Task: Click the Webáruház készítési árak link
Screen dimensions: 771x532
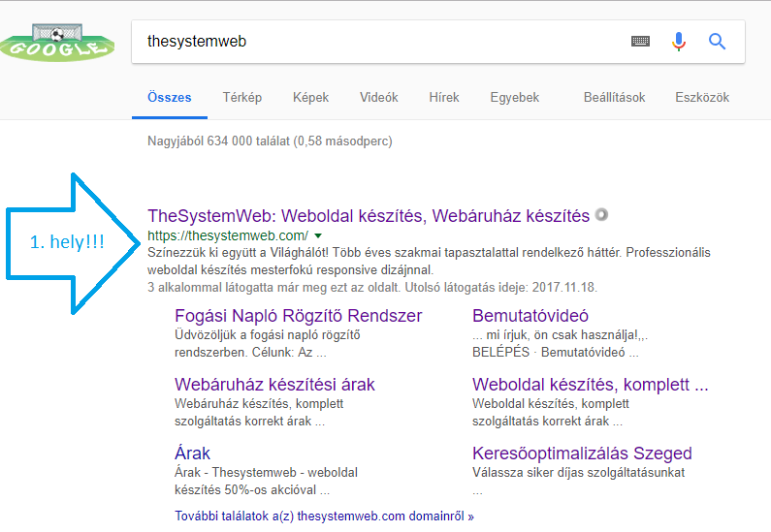Action: click(274, 385)
